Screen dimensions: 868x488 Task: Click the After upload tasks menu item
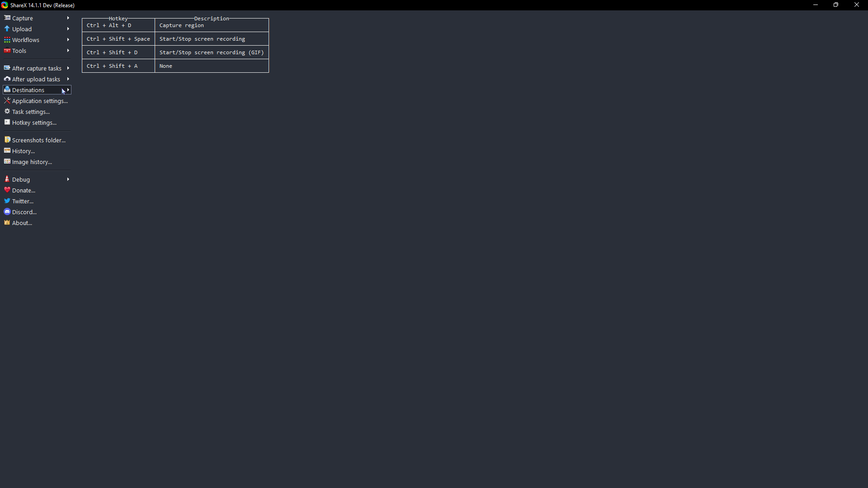click(36, 79)
